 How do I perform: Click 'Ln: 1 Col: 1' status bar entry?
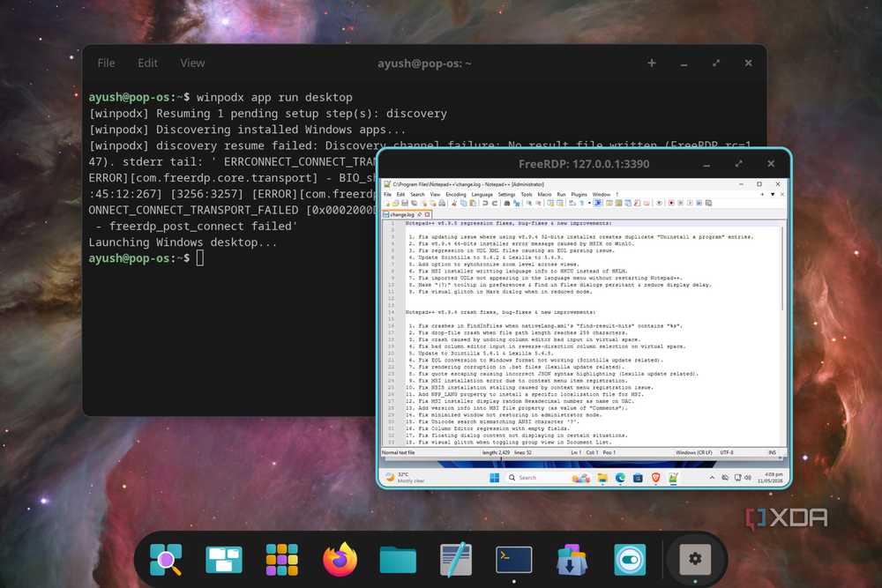[585, 452]
